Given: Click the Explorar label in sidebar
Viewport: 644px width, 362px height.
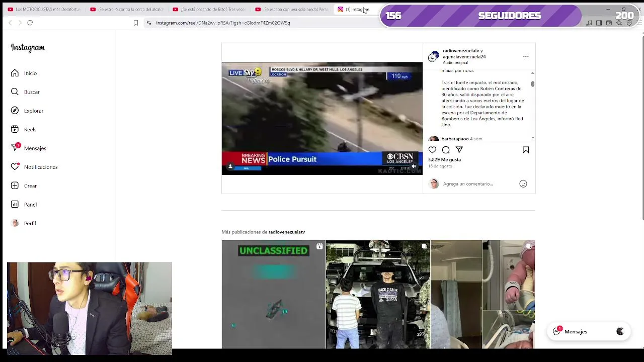Looking at the screenshot, I should (x=34, y=111).
